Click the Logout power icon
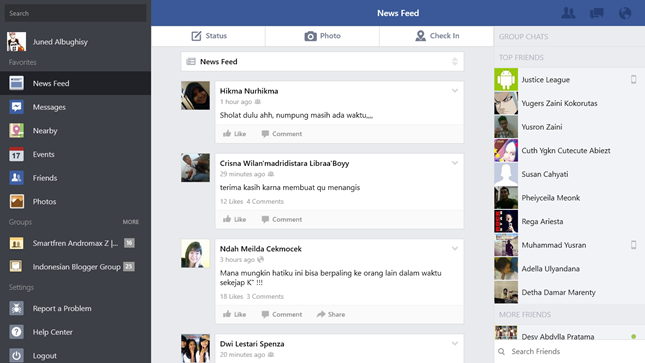 click(16, 356)
